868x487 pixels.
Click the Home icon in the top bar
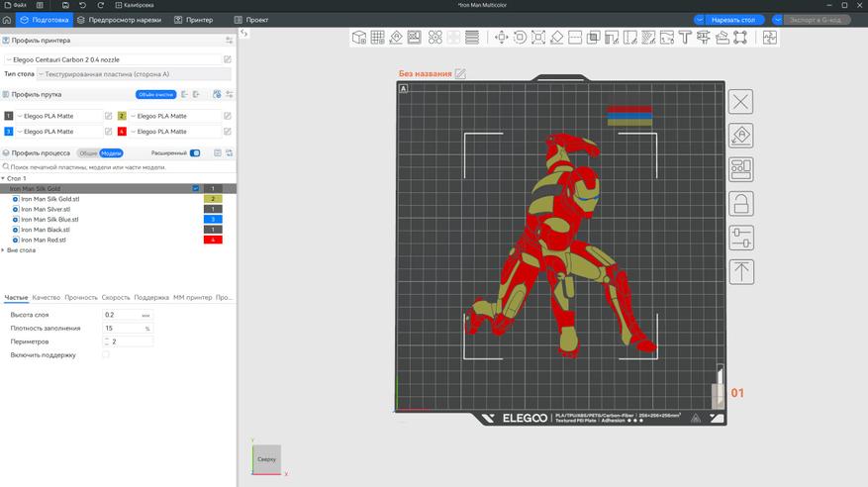pyautogui.click(x=8, y=20)
